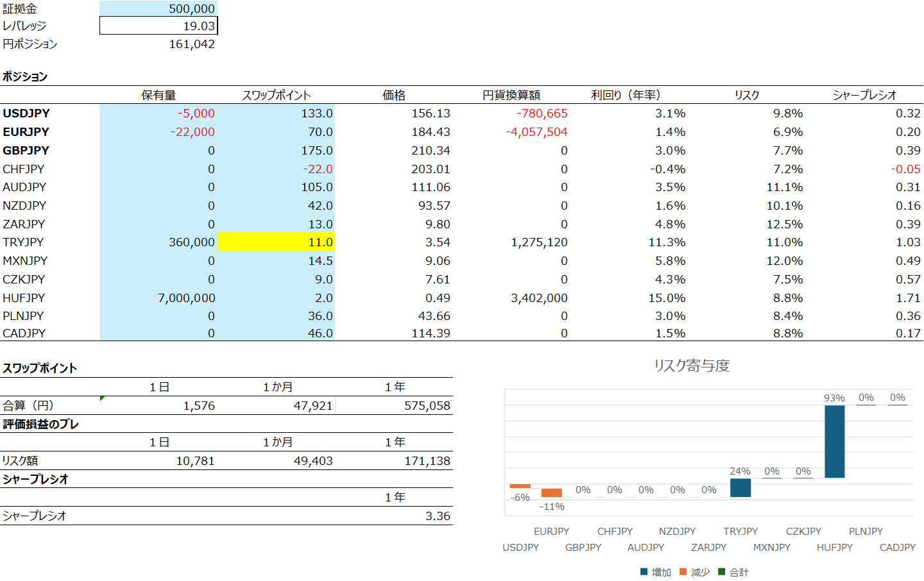The image size is (924, 581).
Task: Click the リスク額 1年 value 171,138
Action: pos(395,461)
